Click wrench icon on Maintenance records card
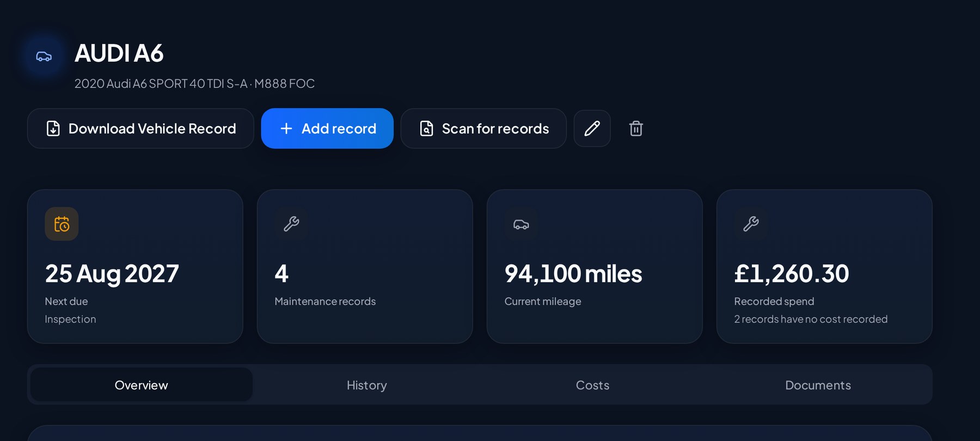980x441 pixels. click(291, 224)
